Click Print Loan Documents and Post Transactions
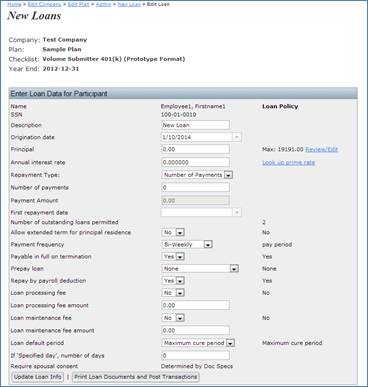The width and height of the screenshot is (368, 387). pyautogui.click(x=136, y=377)
